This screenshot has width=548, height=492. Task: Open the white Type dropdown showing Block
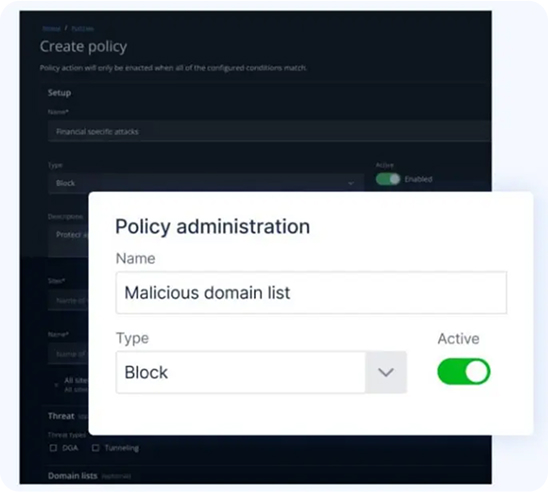click(261, 372)
